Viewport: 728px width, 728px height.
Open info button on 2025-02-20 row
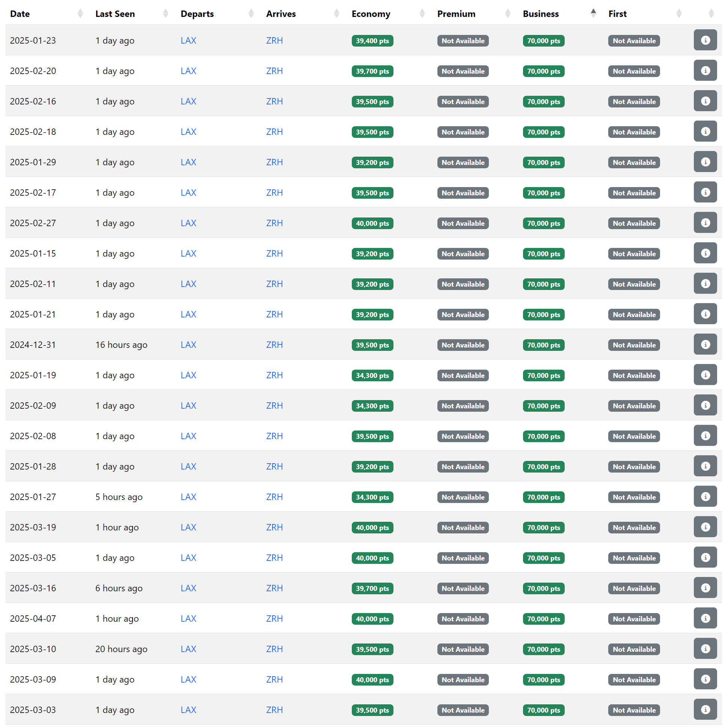coord(705,71)
